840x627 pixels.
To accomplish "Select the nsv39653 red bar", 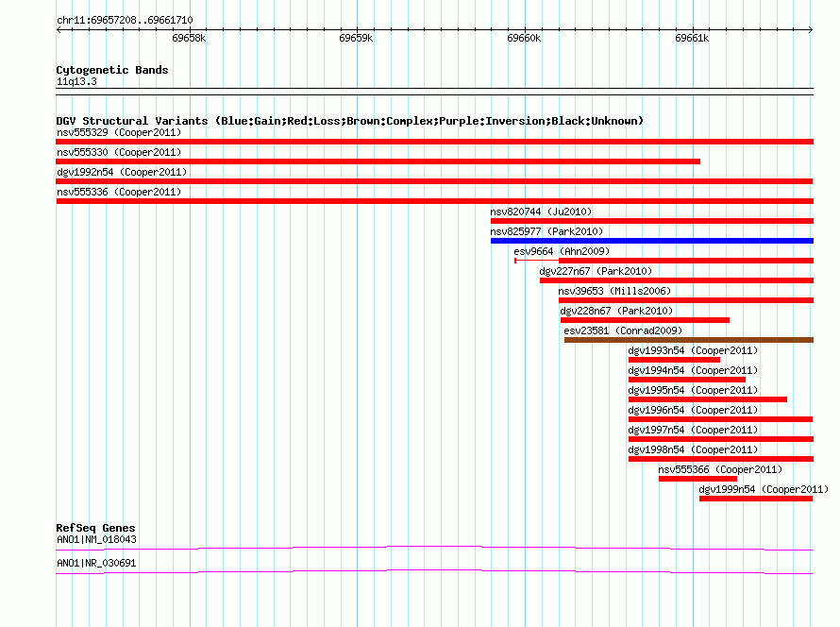I will (x=686, y=300).
